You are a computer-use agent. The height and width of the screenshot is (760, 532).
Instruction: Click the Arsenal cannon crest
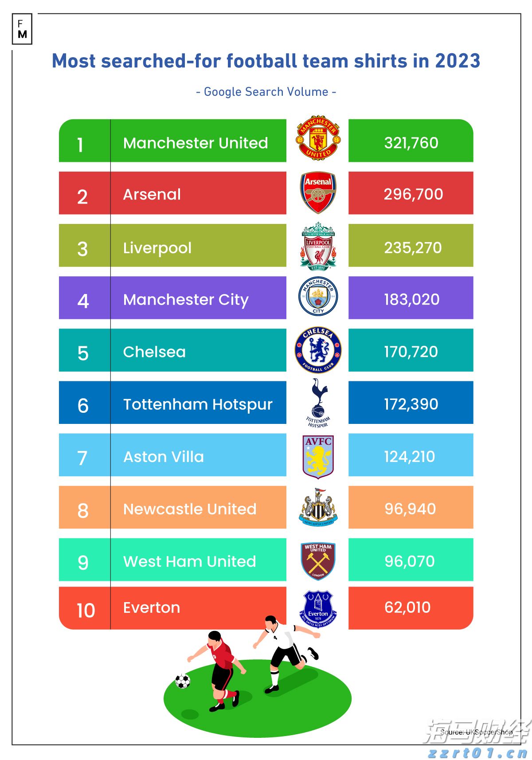pos(318,192)
